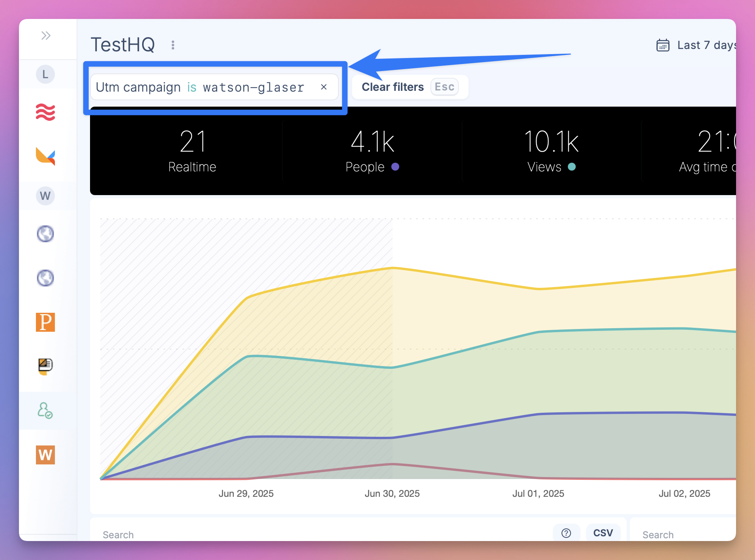Screen dimensions: 755x560
Task: Export table data as CSV
Action: pos(603,532)
